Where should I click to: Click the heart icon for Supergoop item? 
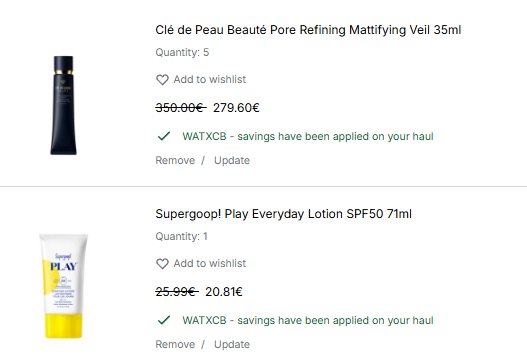(162, 264)
